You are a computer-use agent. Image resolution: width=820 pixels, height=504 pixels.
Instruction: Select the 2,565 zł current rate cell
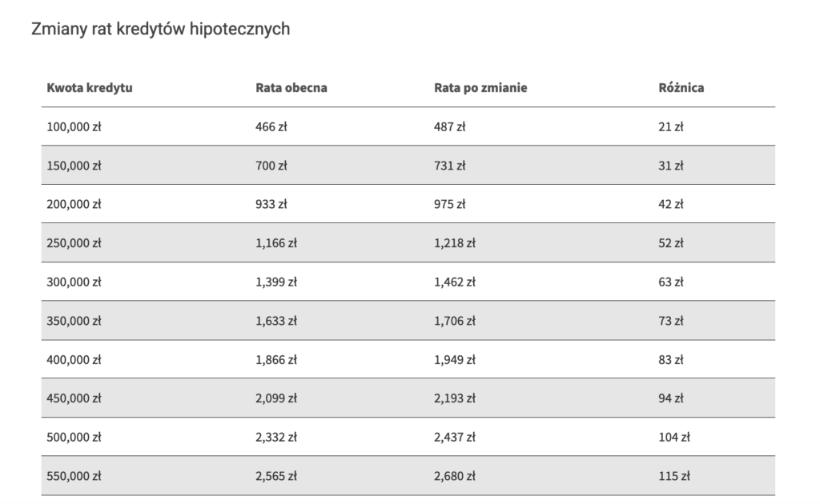(x=276, y=476)
